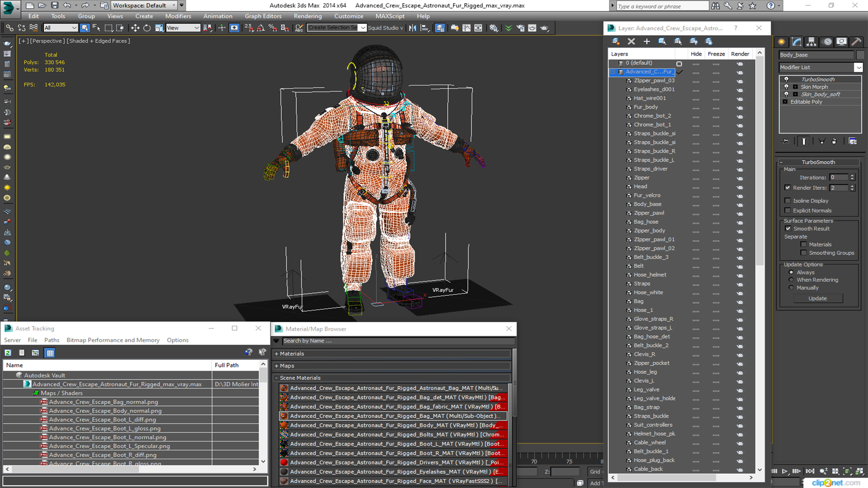The image size is (868, 488).
Task: Open Paths menu in Asset Tracking
Action: click(x=52, y=340)
